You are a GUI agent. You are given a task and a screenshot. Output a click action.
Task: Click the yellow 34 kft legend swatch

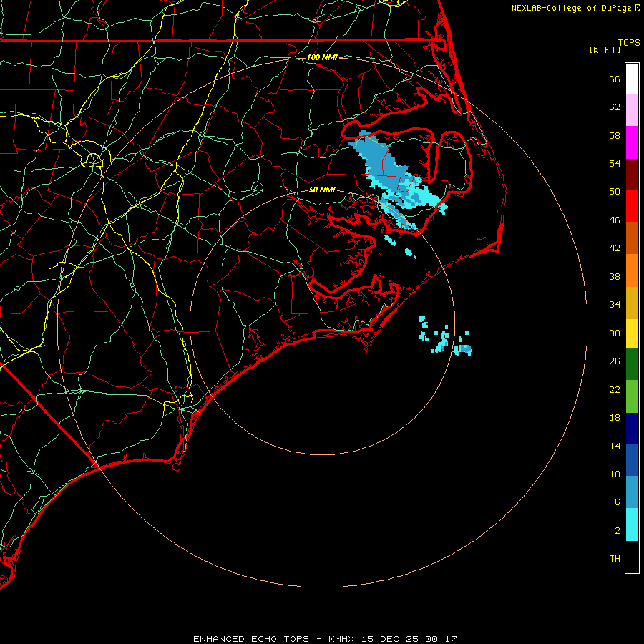632,333
